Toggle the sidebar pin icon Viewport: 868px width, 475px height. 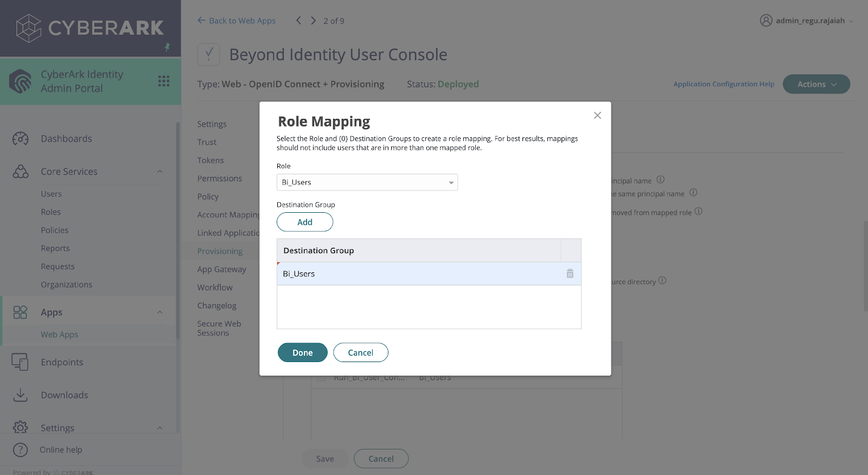(167, 47)
